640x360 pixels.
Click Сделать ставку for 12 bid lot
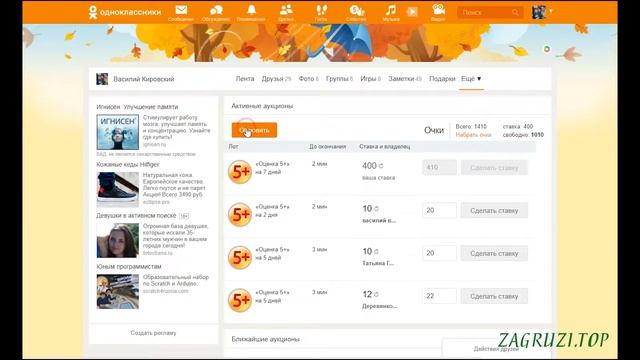[494, 296]
